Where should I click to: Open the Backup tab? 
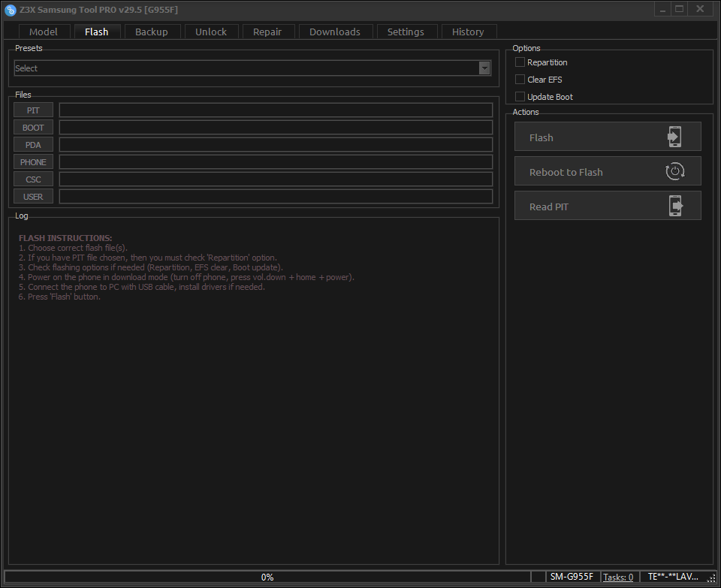pos(152,32)
